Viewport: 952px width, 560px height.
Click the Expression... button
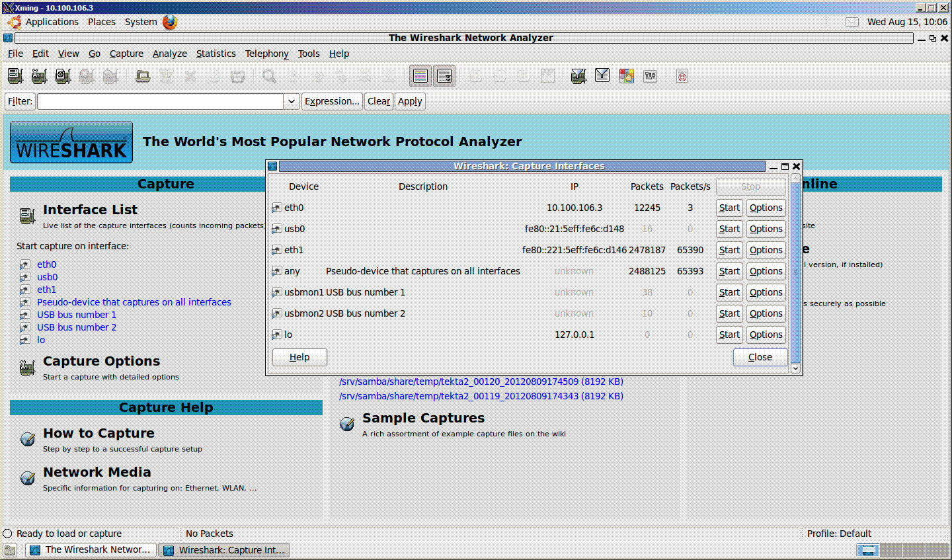pos(332,101)
